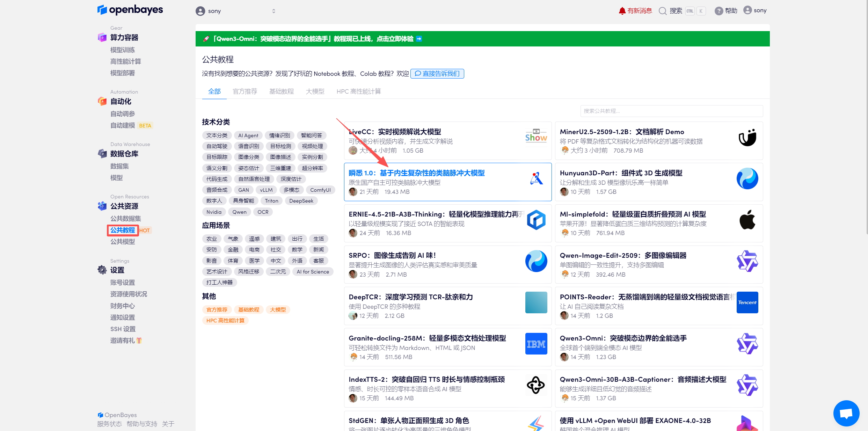Viewport: 868px width, 431px height.
Task: Toggle the 打工人神器 tag
Action: pos(219,282)
